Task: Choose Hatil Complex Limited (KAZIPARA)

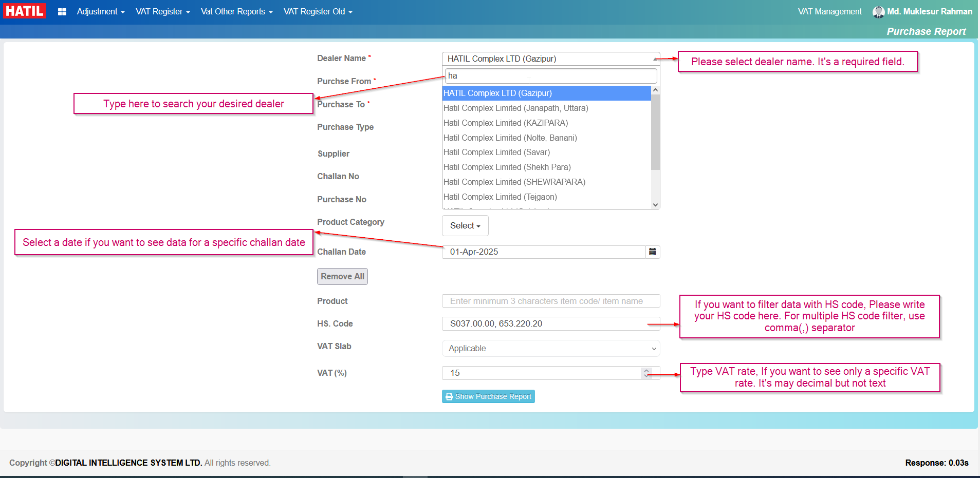Action: (546, 123)
